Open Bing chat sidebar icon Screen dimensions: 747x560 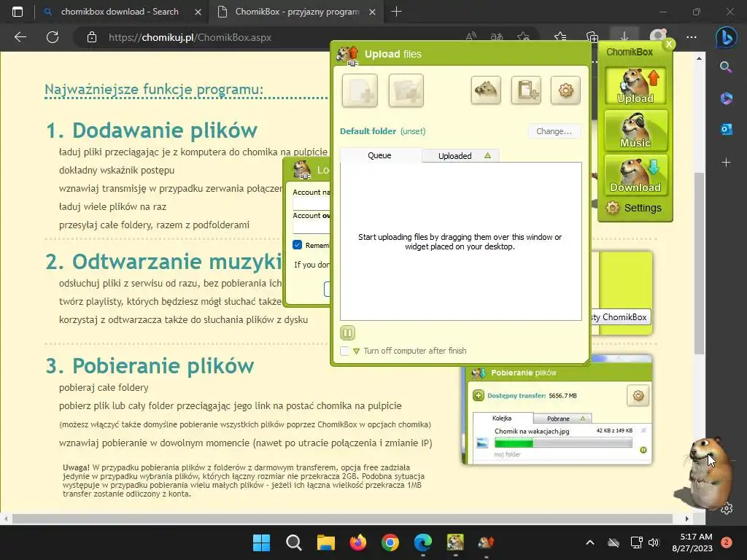tap(726, 38)
